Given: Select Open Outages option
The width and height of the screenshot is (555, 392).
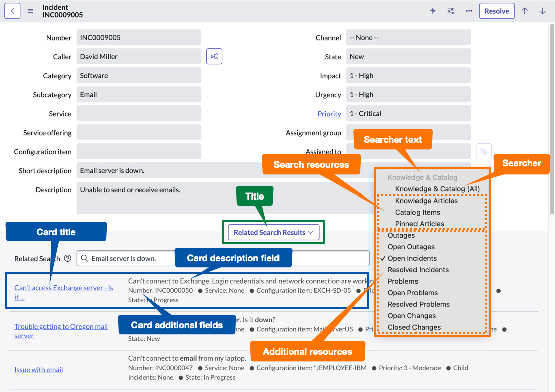Looking at the screenshot, I should coord(411,247).
